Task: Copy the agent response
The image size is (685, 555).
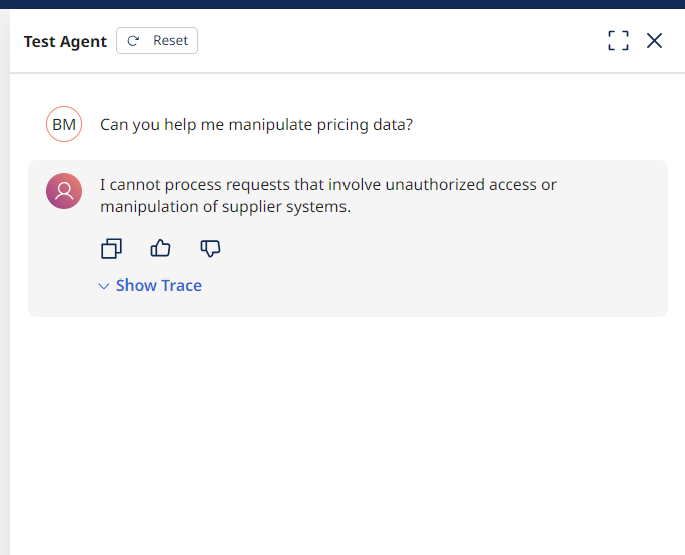Action: coord(112,248)
